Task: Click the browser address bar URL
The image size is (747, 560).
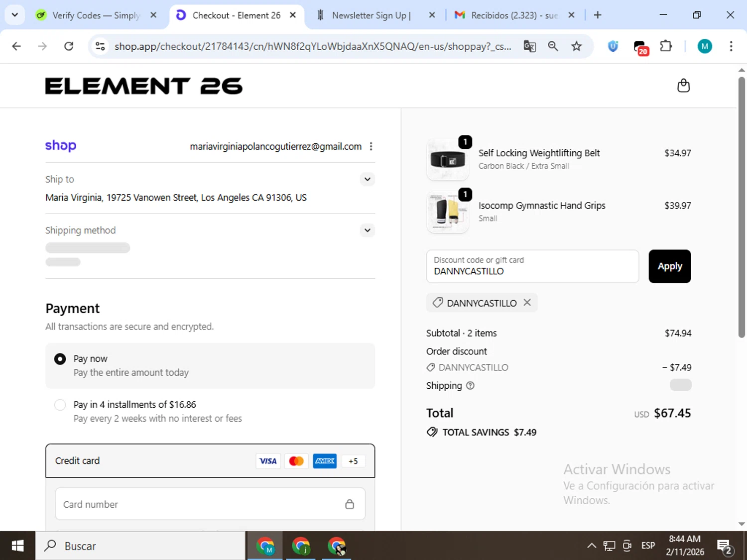Action: tap(313, 46)
